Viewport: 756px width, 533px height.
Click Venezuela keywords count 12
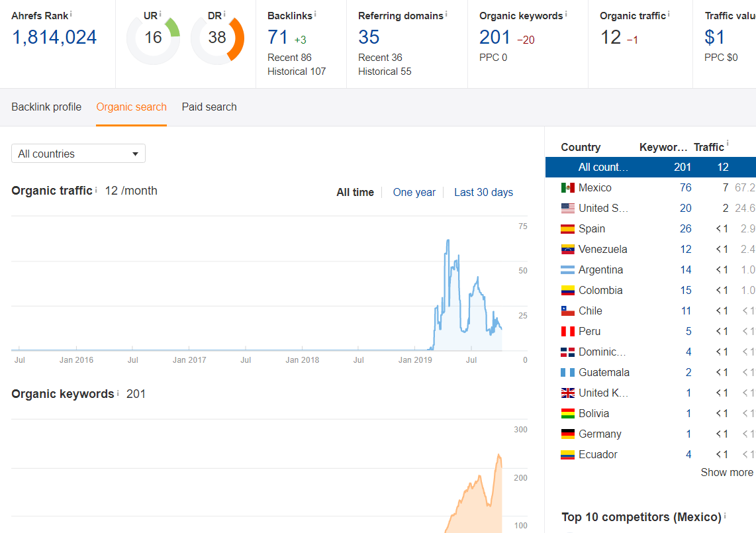[686, 250]
